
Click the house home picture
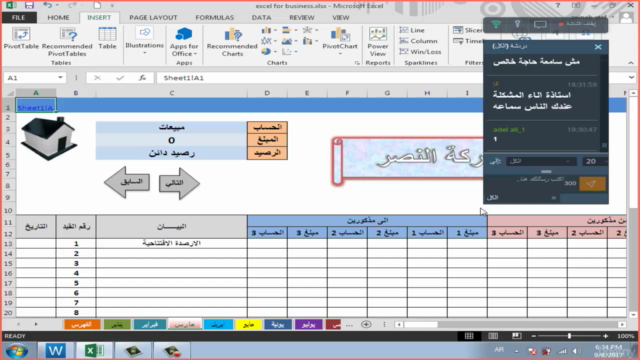click(x=49, y=138)
